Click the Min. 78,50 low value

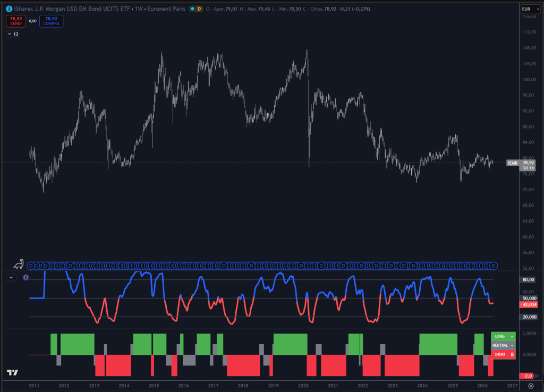(290, 9)
